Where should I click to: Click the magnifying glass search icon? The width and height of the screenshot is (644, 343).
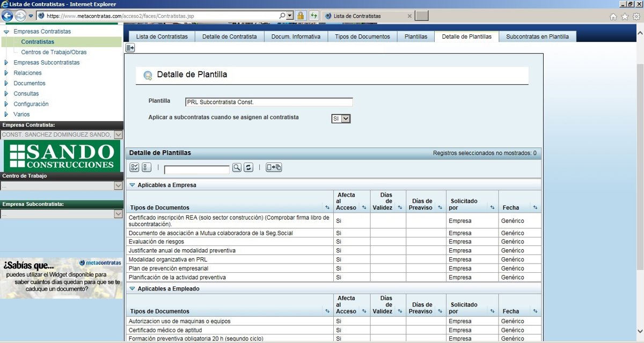pyautogui.click(x=237, y=168)
